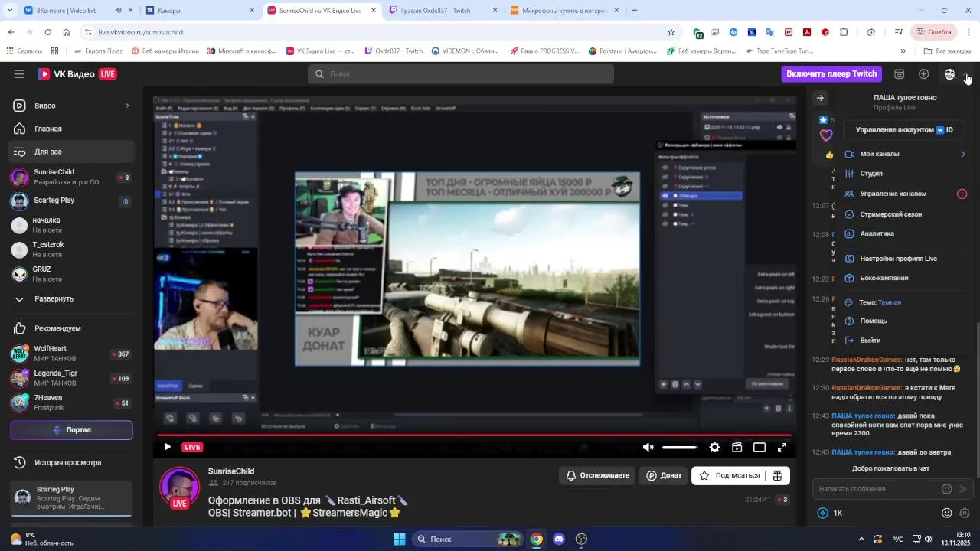The width and height of the screenshot is (980, 551).
Task: Click the Adobe Acrobat extension icon
Action: 807,32
